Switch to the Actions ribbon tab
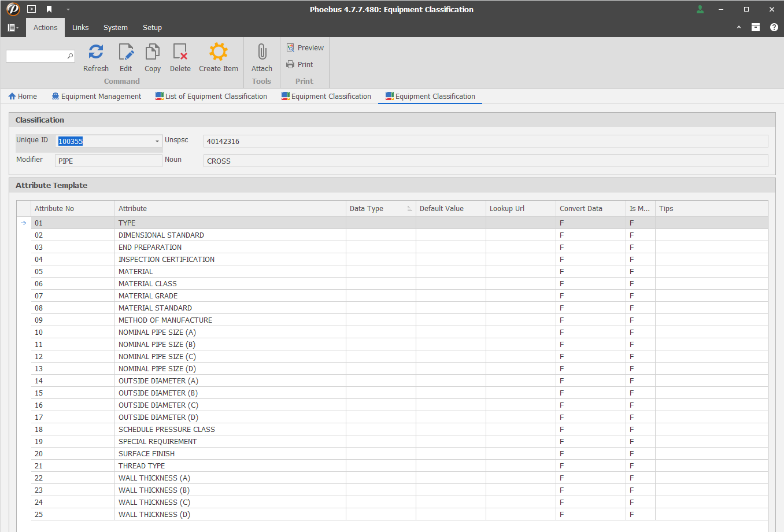 pos(45,28)
